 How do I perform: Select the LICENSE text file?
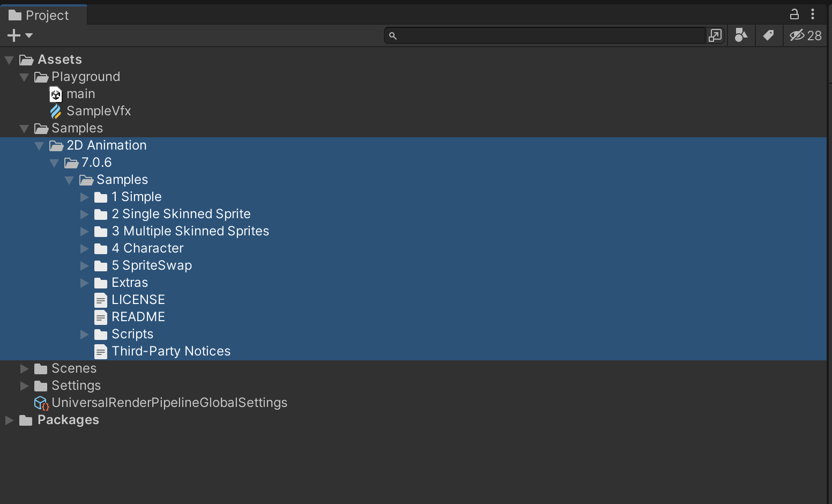click(x=138, y=300)
